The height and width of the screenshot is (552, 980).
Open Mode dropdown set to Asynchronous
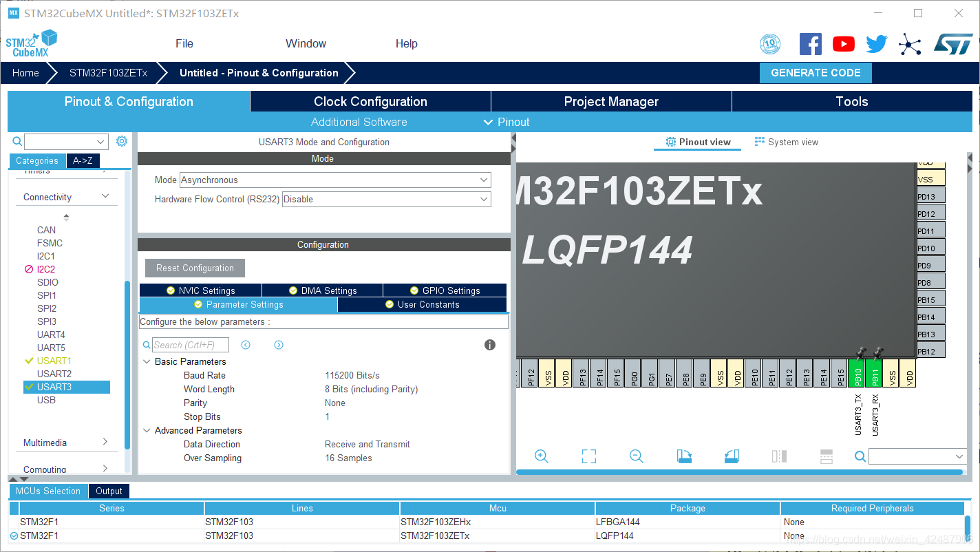coord(335,180)
